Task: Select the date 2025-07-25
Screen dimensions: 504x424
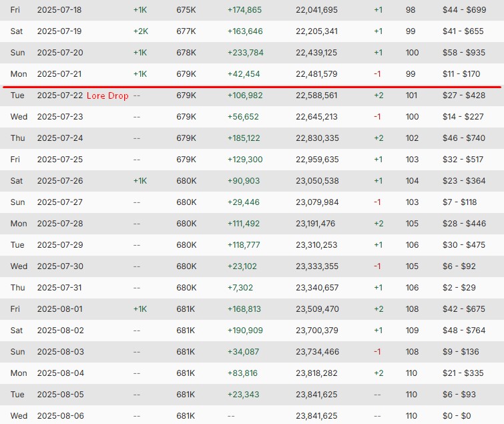Action: point(60,160)
